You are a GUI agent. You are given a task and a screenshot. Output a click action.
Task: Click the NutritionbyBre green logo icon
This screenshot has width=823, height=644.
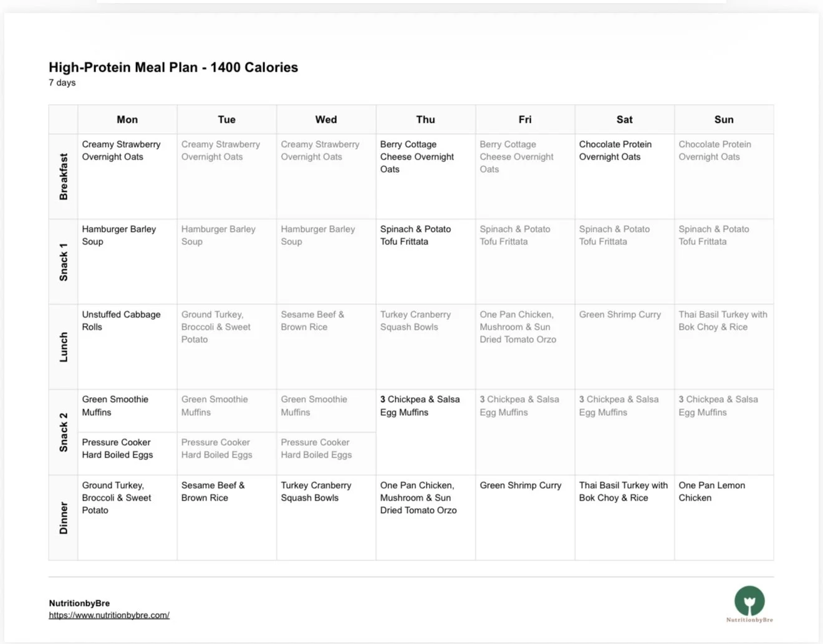[749, 601]
